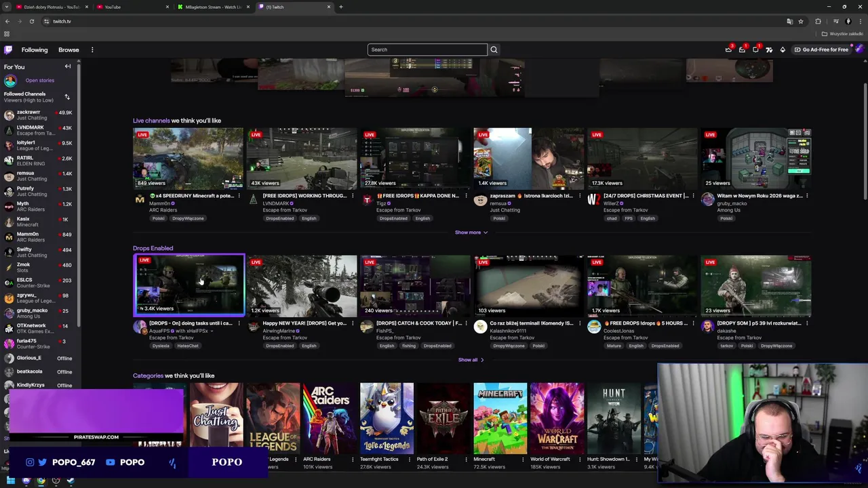The image size is (868, 488).
Task: Click Open stories link
Action: pos(40,81)
